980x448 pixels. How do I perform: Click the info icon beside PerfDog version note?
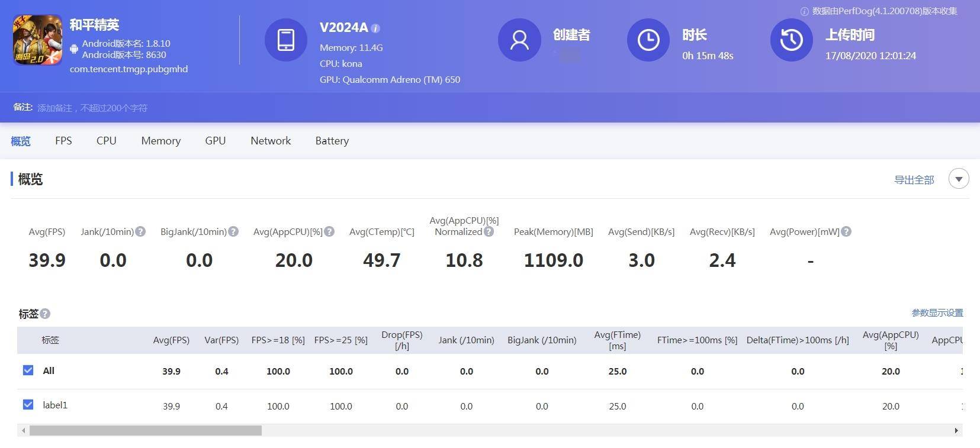(x=804, y=11)
